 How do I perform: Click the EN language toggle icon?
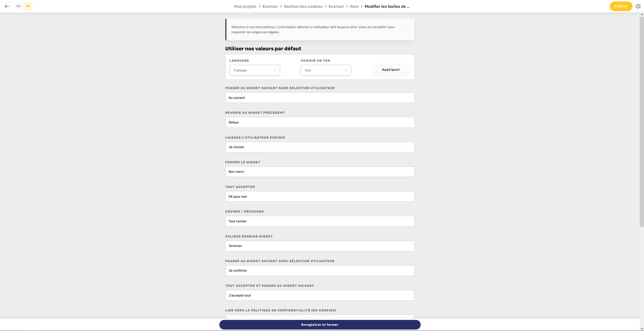pyautogui.click(x=18, y=6)
